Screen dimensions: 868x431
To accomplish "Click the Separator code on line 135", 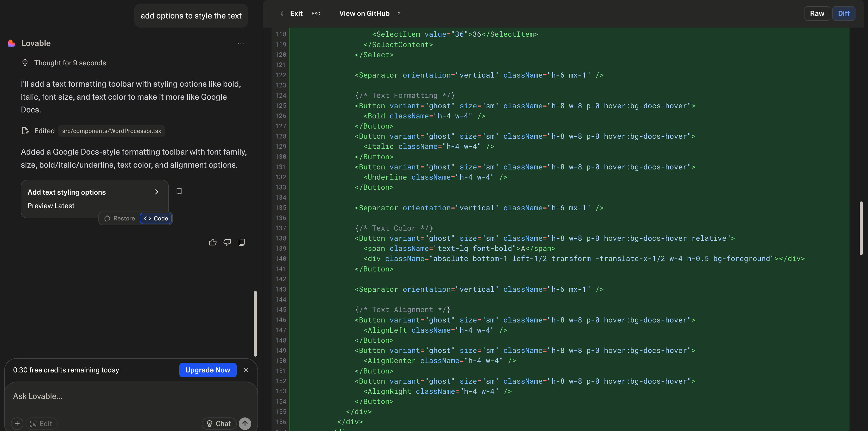I will [479, 208].
